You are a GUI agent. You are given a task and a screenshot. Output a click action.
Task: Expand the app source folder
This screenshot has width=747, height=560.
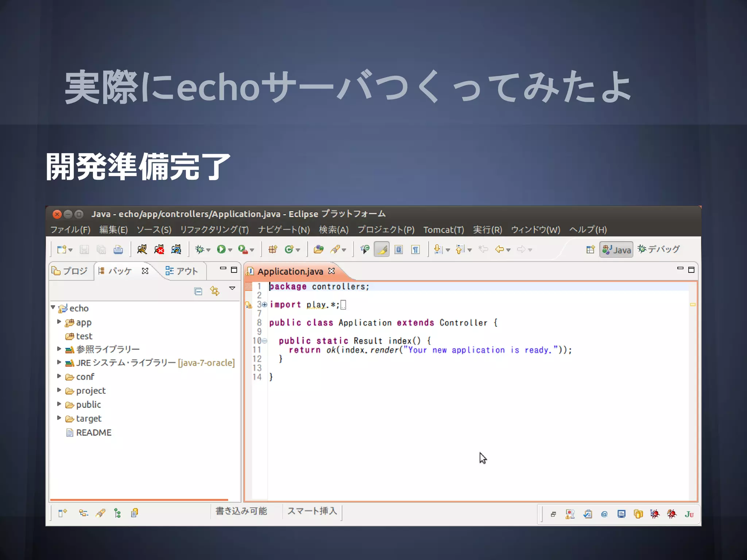[x=59, y=322]
